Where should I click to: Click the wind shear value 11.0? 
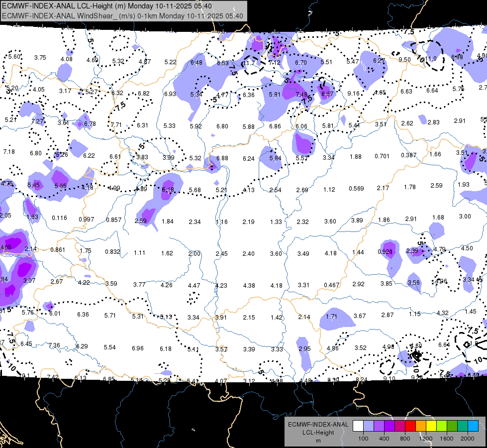pos(431,58)
